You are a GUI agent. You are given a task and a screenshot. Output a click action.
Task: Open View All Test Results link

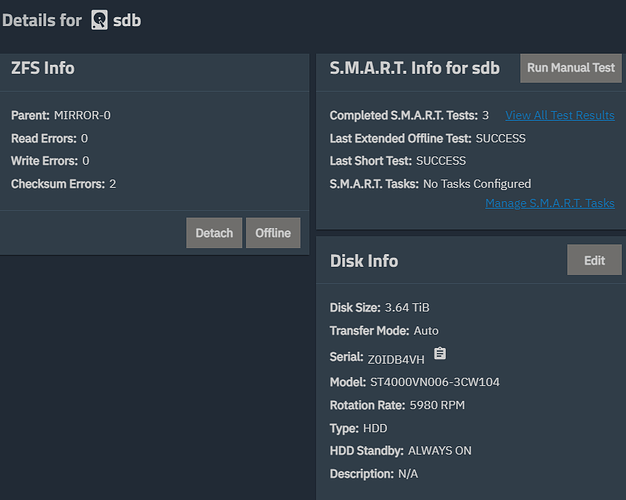(560, 116)
